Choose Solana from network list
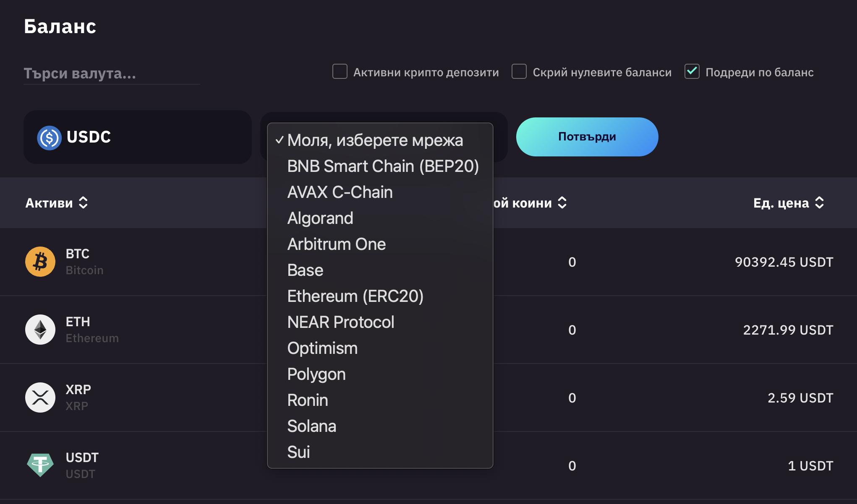This screenshot has width=857, height=504. (x=311, y=426)
